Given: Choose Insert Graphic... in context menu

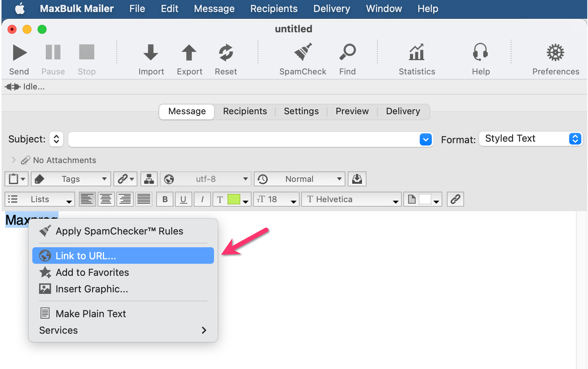Looking at the screenshot, I should pos(123,289).
